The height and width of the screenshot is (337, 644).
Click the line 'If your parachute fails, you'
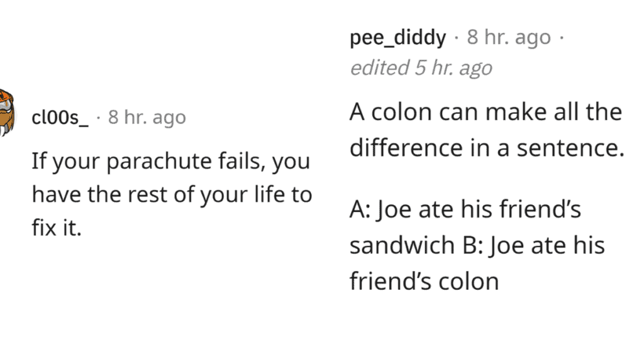[x=170, y=162]
